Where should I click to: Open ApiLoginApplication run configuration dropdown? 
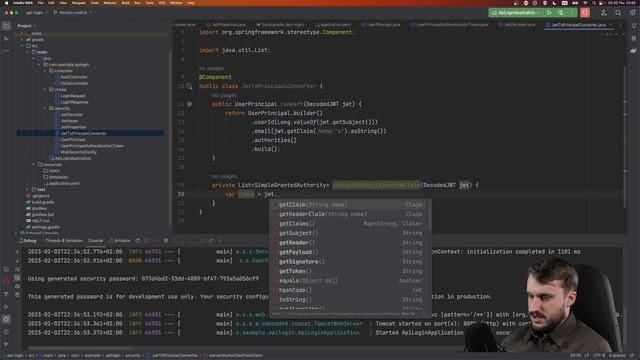(x=516, y=13)
